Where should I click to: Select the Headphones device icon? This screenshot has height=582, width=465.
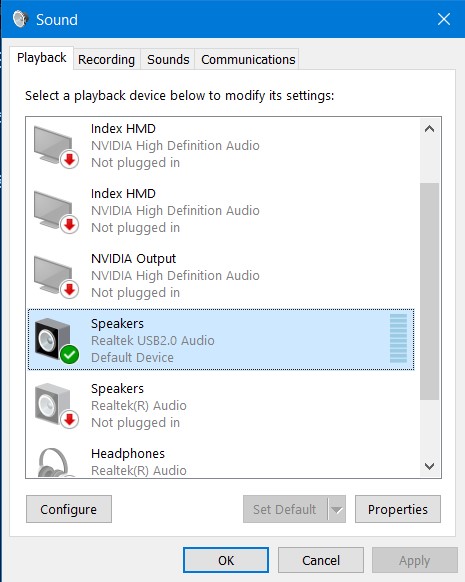point(56,462)
